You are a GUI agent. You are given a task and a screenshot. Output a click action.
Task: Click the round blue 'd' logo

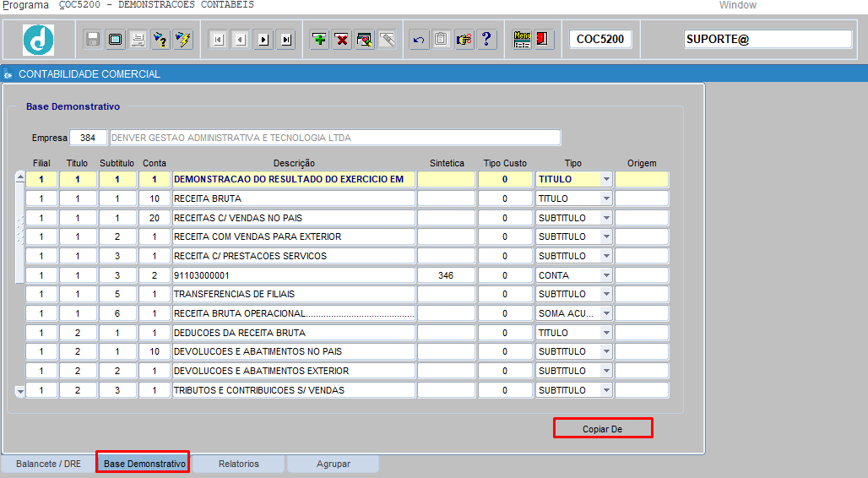pos(38,40)
